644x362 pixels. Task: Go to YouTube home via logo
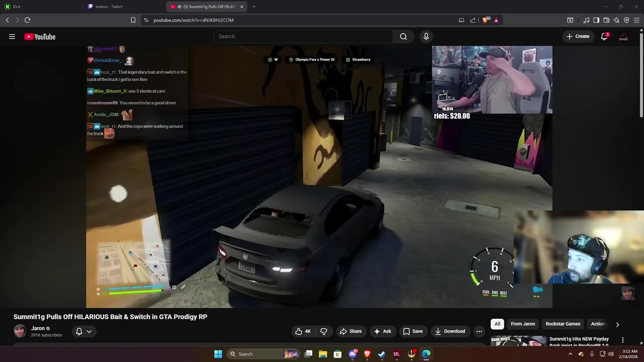[40, 37]
